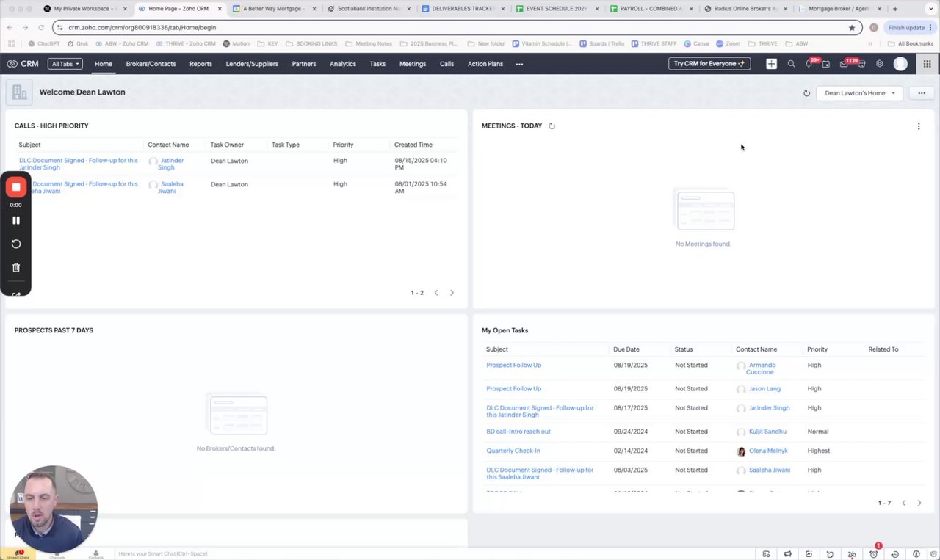Image resolution: width=940 pixels, height=560 pixels.
Task: Click Try CRM for Everyone button
Action: [709, 64]
